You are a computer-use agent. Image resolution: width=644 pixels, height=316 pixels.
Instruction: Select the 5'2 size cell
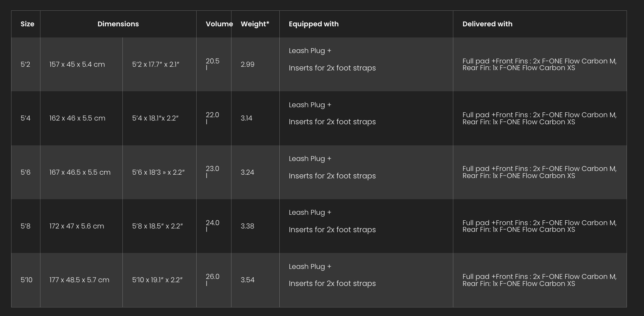pos(25,65)
